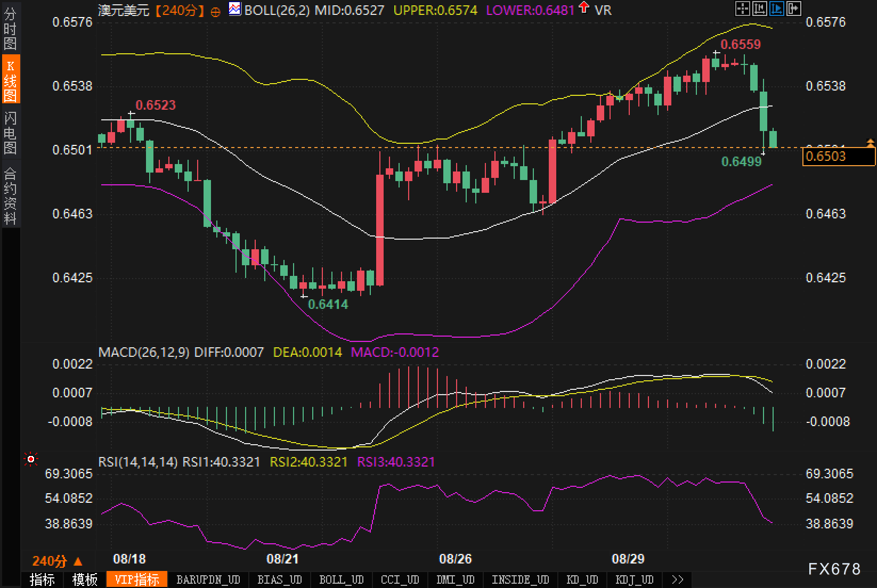877x588 pixels.
Task: Click the crosshair cursor icon at top right
Action: pyautogui.click(x=742, y=9)
